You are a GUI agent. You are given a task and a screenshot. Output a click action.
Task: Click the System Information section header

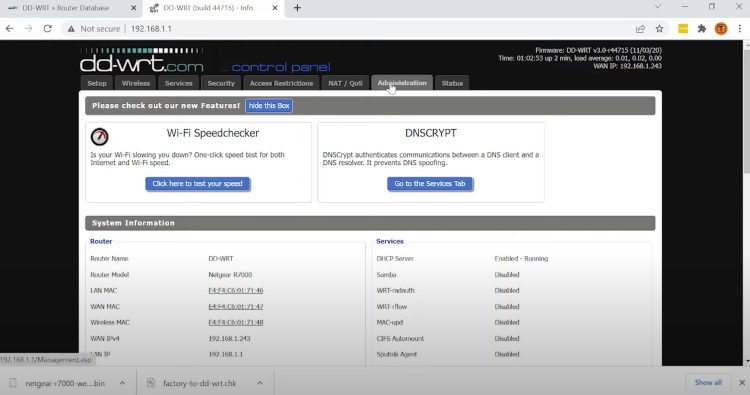[370, 223]
